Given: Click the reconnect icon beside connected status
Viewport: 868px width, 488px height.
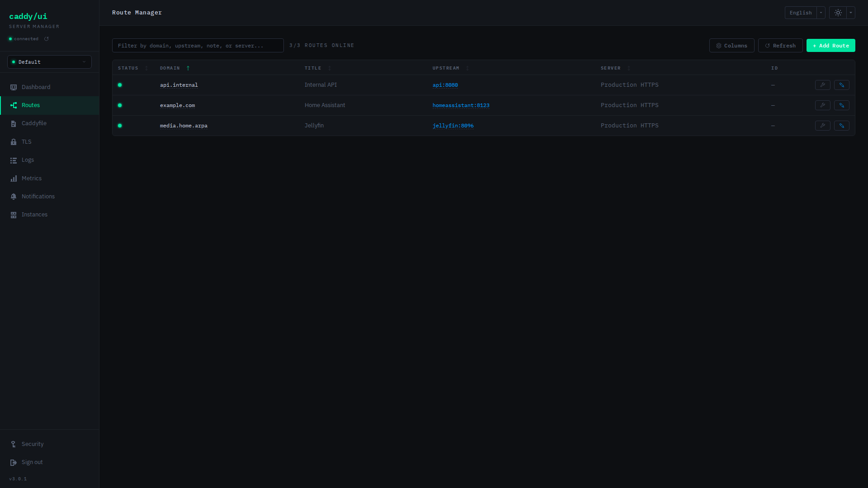Looking at the screenshot, I should coord(47,39).
